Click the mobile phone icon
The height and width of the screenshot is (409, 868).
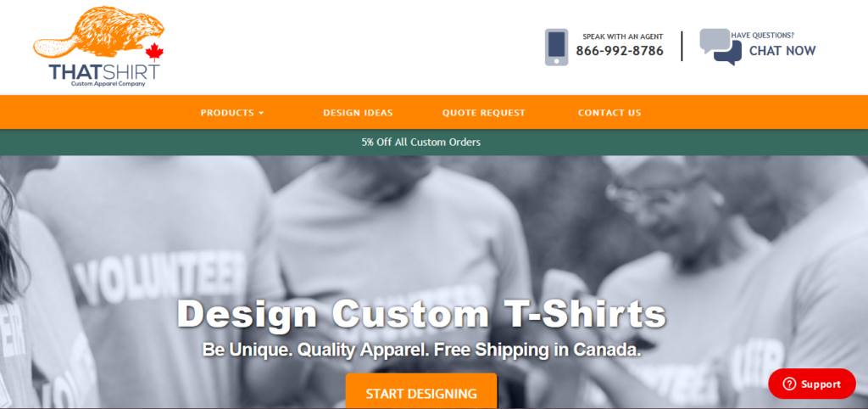(x=556, y=48)
